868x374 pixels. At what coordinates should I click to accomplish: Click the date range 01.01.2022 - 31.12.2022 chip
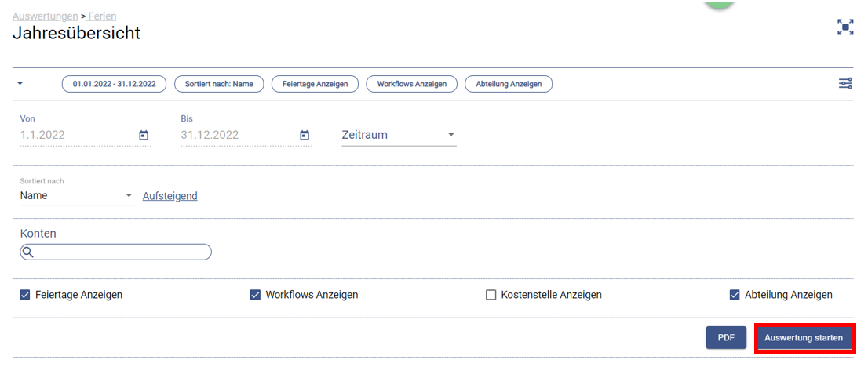point(114,84)
